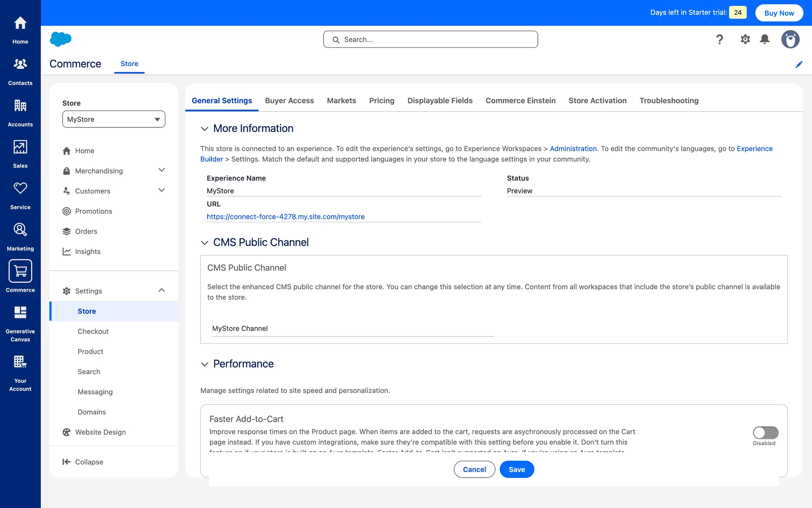Switch to the Buyer Access tab
812x508 pixels.
tap(289, 101)
